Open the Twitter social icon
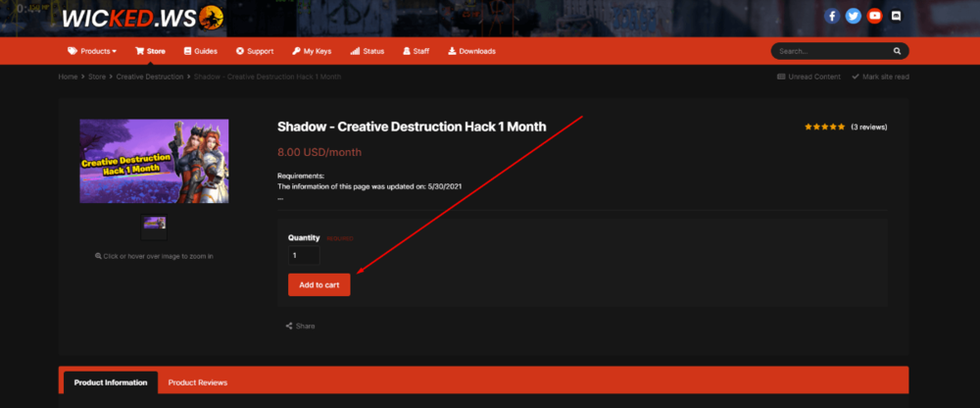 tap(854, 16)
